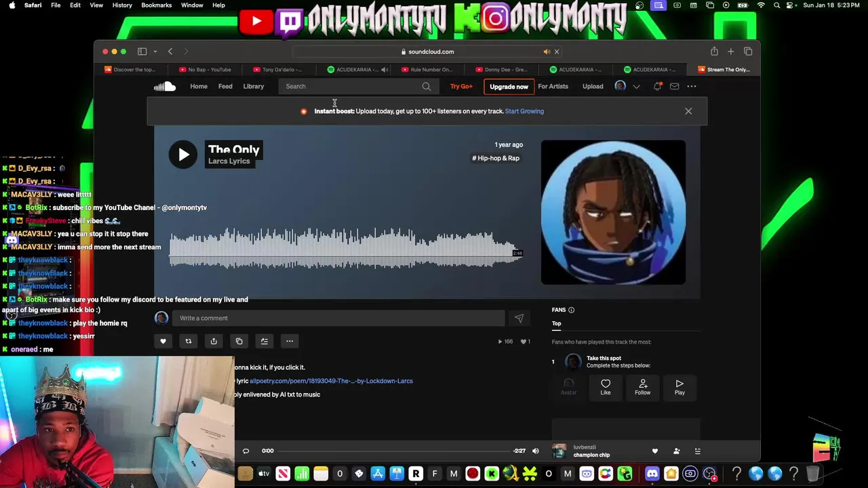Send the comment with the arrow button

(x=519, y=318)
